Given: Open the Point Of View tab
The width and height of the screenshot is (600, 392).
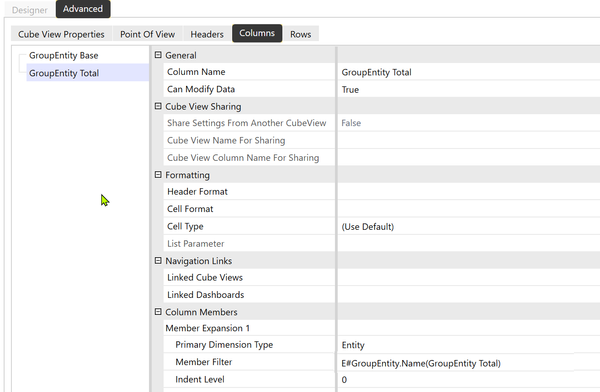Looking at the screenshot, I should point(147,34).
